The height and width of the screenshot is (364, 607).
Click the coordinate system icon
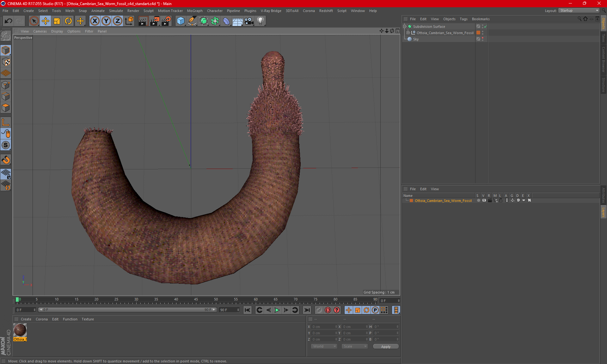pos(129,21)
